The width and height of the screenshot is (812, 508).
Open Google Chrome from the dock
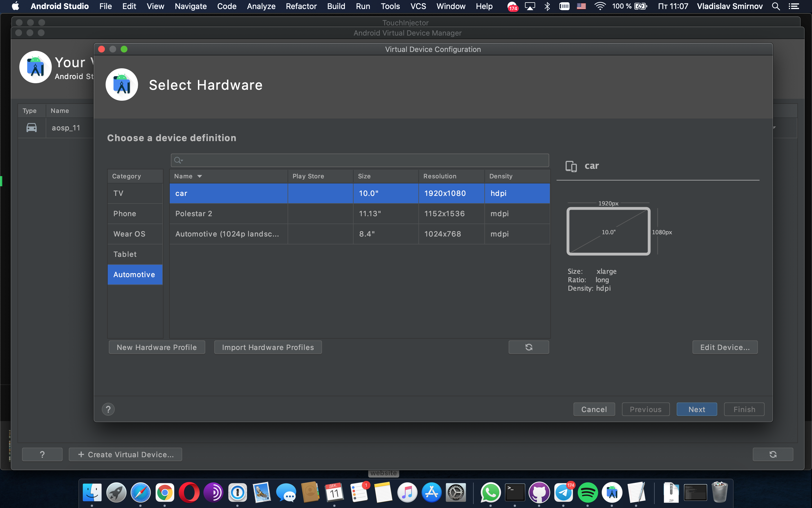pyautogui.click(x=165, y=492)
